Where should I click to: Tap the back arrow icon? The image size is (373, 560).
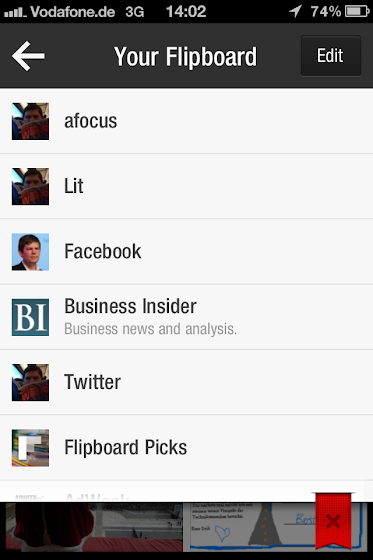click(28, 56)
